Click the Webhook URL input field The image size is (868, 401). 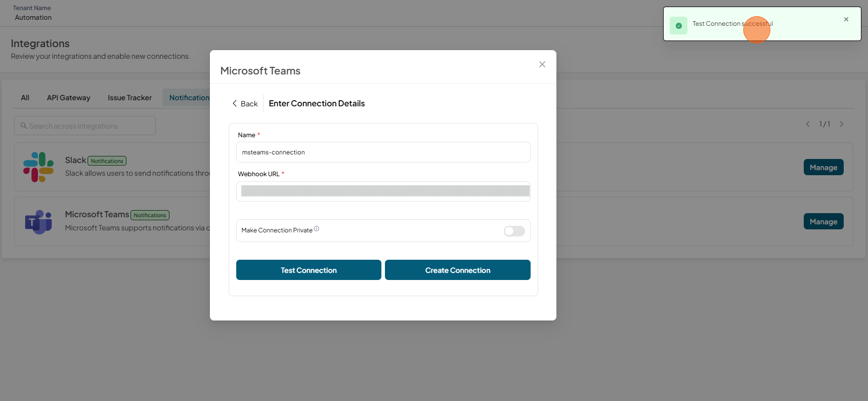(x=383, y=191)
